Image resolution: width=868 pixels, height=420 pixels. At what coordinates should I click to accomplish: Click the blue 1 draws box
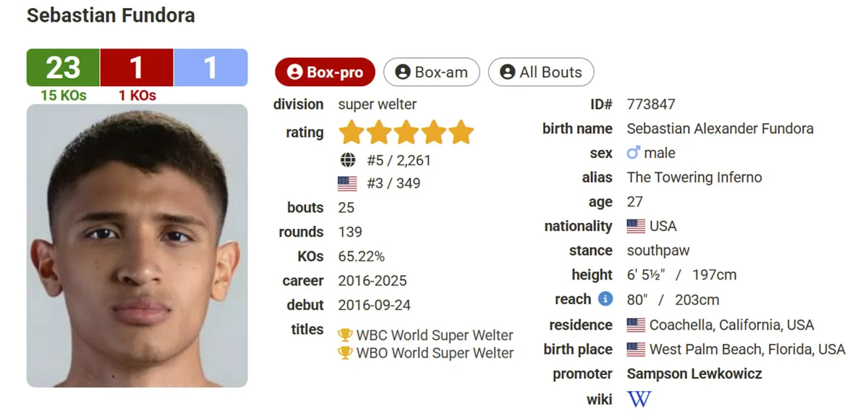pos(210,67)
